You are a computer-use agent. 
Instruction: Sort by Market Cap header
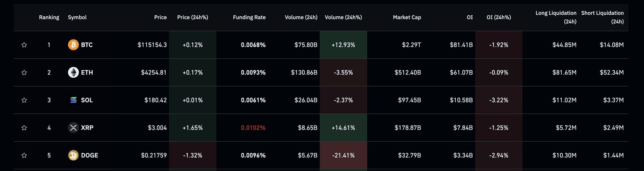tap(407, 17)
